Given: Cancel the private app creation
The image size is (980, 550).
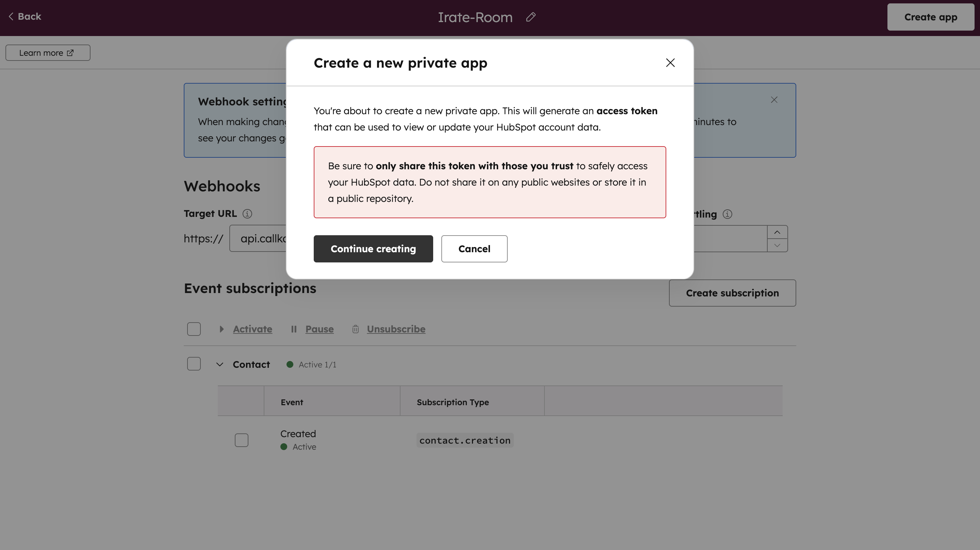Looking at the screenshot, I should click(474, 249).
